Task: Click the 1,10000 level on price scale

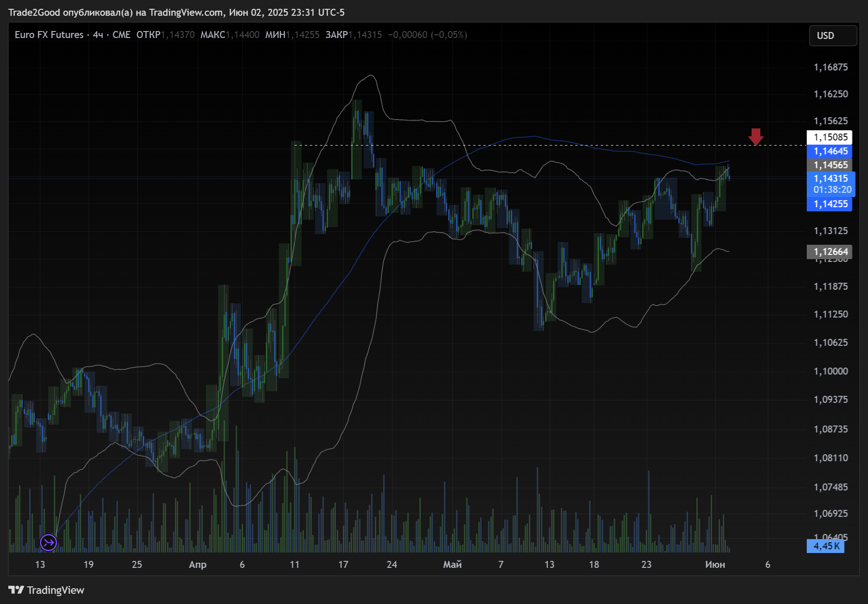Action: click(x=830, y=371)
